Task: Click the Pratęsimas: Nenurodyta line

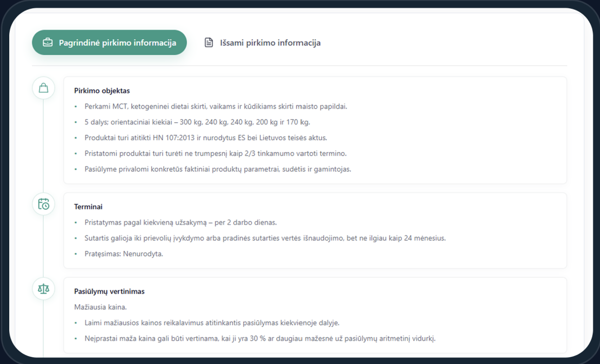Action: coord(123,253)
